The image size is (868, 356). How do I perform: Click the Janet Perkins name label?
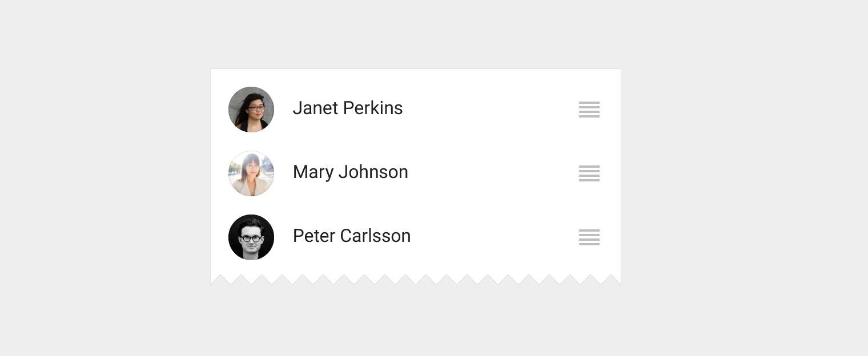[347, 108]
